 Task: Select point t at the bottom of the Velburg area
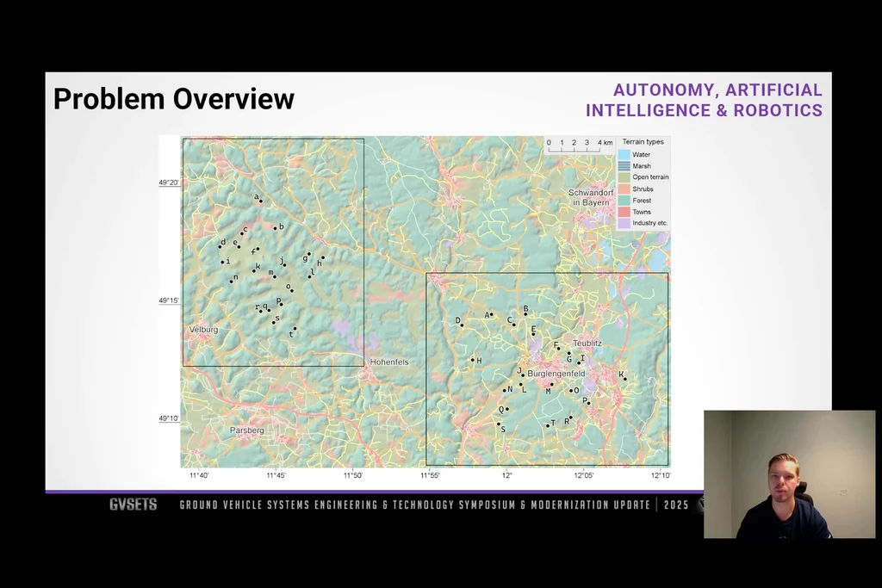[x=295, y=328]
